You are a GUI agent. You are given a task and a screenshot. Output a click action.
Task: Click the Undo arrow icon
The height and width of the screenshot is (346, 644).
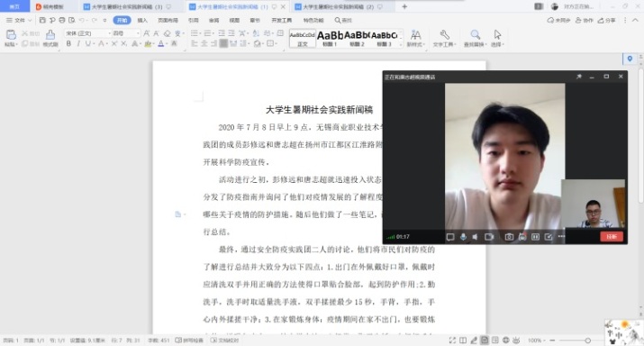point(82,20)
